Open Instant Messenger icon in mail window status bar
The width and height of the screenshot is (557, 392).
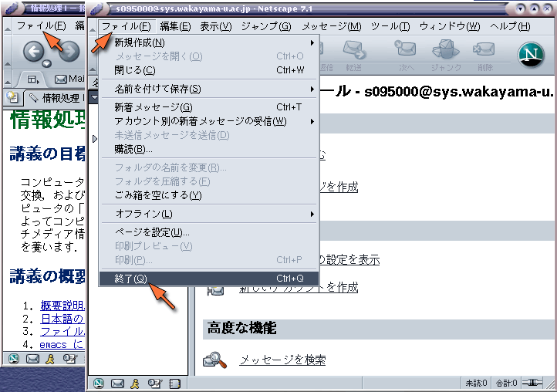tap(135, 383)
